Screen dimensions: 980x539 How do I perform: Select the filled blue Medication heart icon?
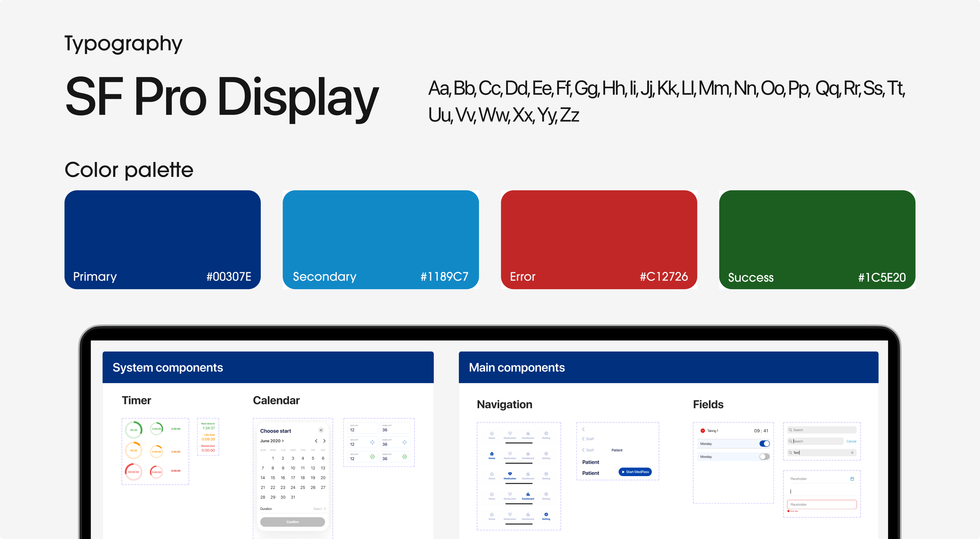click(x=510, y=474)
